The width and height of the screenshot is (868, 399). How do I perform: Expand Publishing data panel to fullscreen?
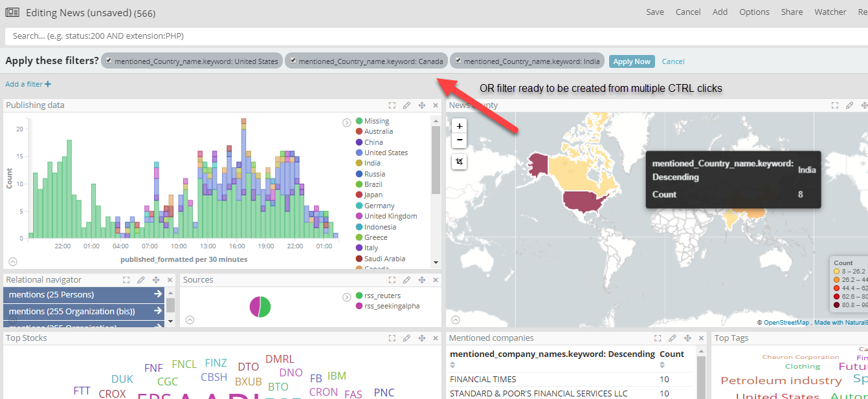click(392, 105)
